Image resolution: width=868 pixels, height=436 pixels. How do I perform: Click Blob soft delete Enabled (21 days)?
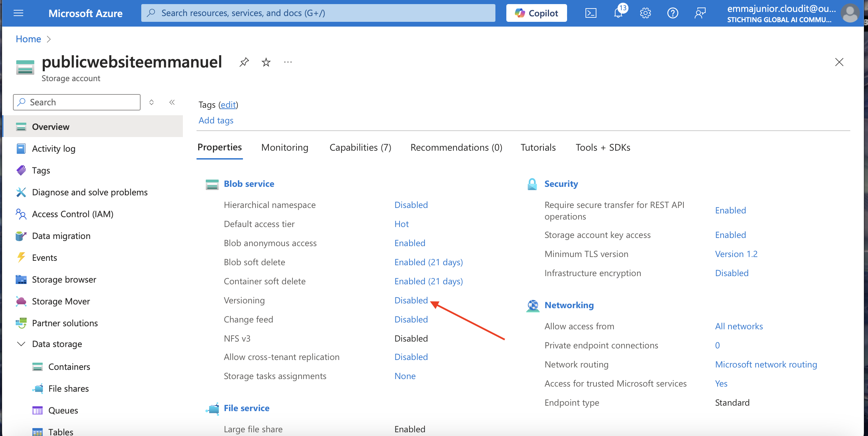tap(429, 262)
